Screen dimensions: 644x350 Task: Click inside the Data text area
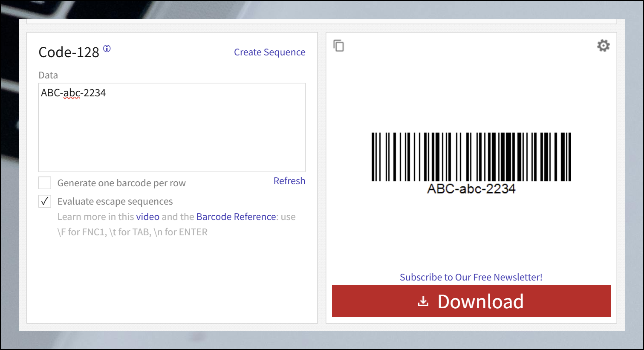coord(172,127)
